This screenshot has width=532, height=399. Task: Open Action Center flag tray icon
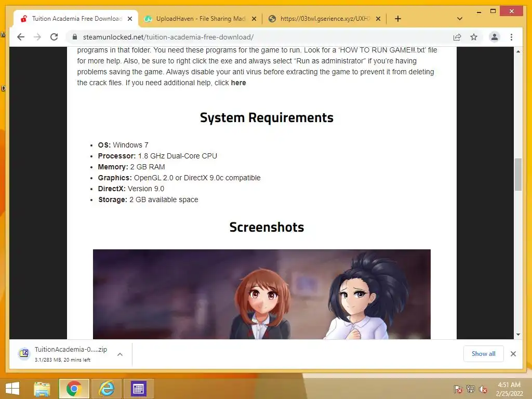click(x=458, y=389)
